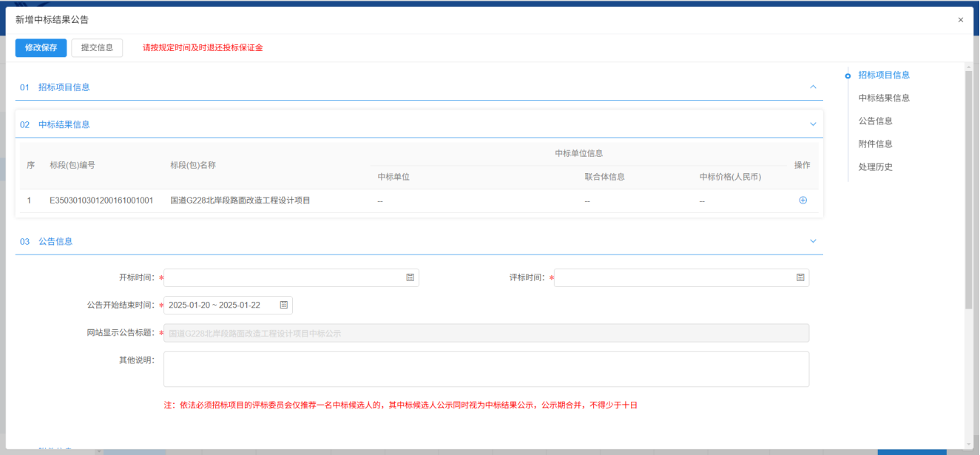
Task: Click the date range 2025-01-20 ~ 2025-01-22 field
Action: [x=218, y=305]
